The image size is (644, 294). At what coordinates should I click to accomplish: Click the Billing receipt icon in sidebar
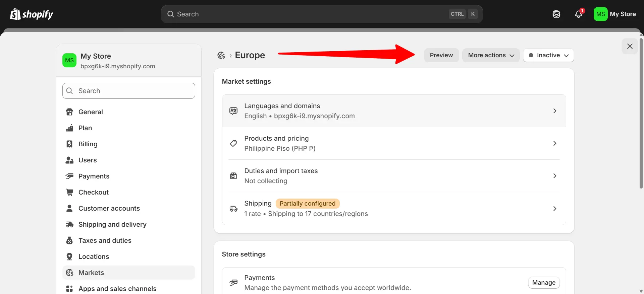coord(69,144)
